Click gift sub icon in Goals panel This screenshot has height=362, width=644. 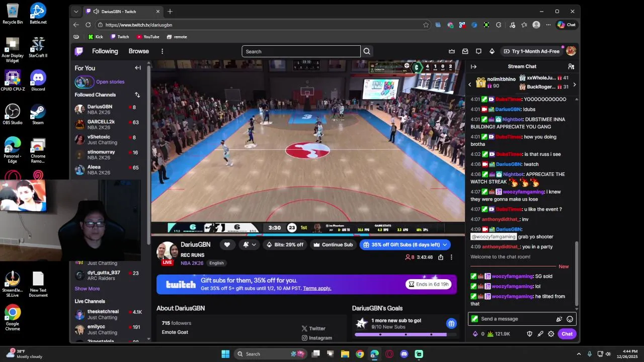(x=451, y=323)
